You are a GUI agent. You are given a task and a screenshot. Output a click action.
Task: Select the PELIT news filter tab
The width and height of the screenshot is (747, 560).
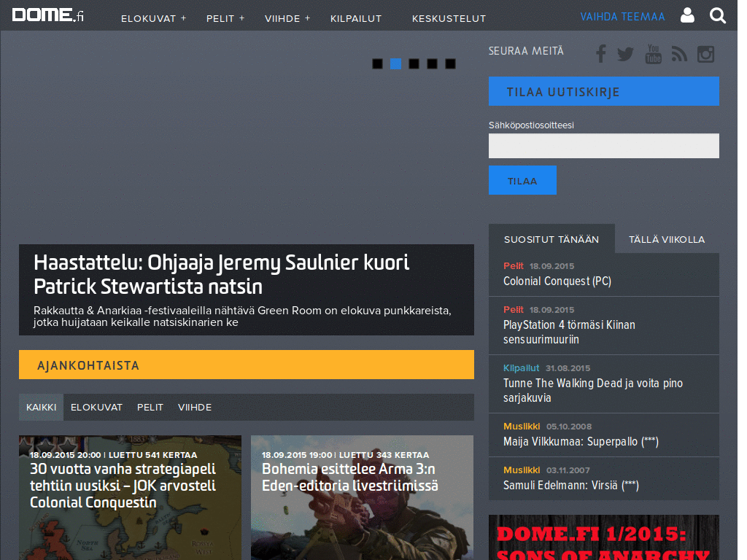click(x=150, y=407)
